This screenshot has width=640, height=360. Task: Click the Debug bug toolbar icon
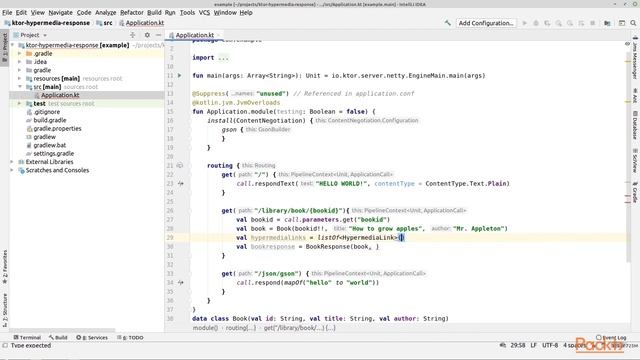[x=536, y=23]
